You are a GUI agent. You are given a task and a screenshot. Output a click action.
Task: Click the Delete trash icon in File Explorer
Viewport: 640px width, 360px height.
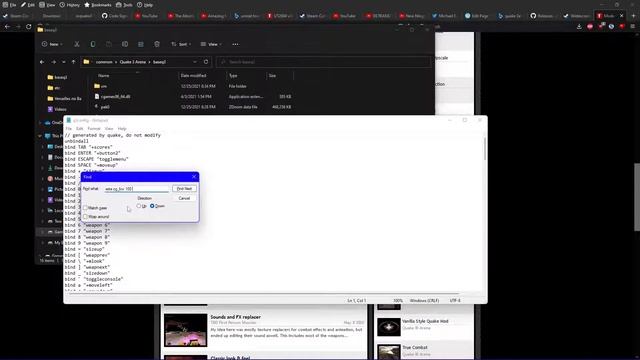[x=157, y=44]
